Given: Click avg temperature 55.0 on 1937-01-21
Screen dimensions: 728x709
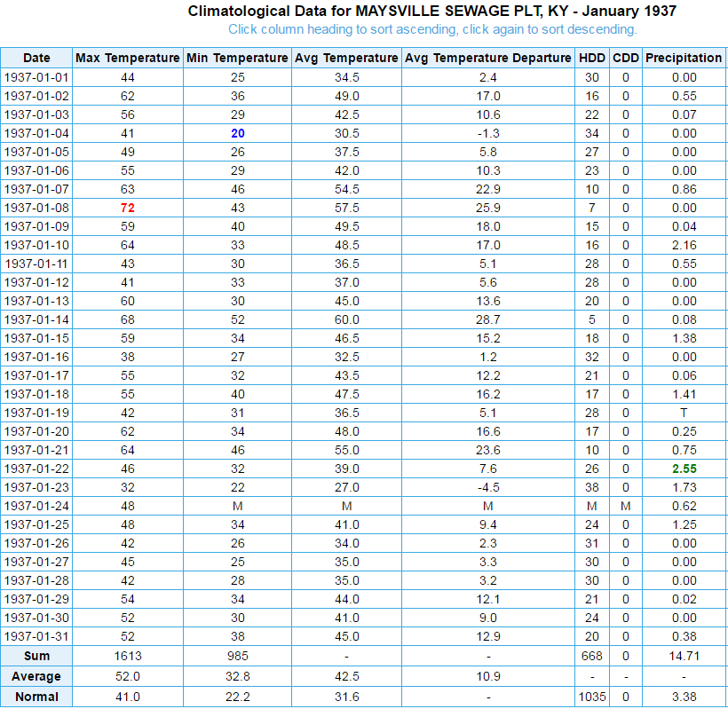Looking at the screenshot, I should point(347,450).
